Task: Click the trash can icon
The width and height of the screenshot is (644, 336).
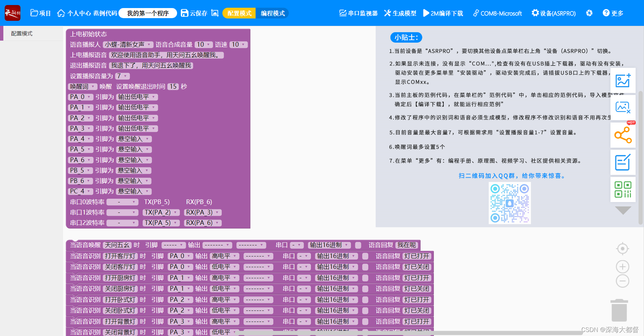Action: [x=619, y=310]
